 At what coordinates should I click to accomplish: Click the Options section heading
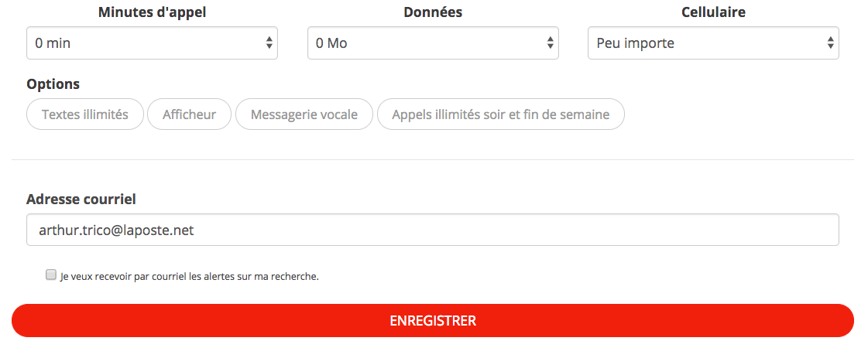pos(53,84)
